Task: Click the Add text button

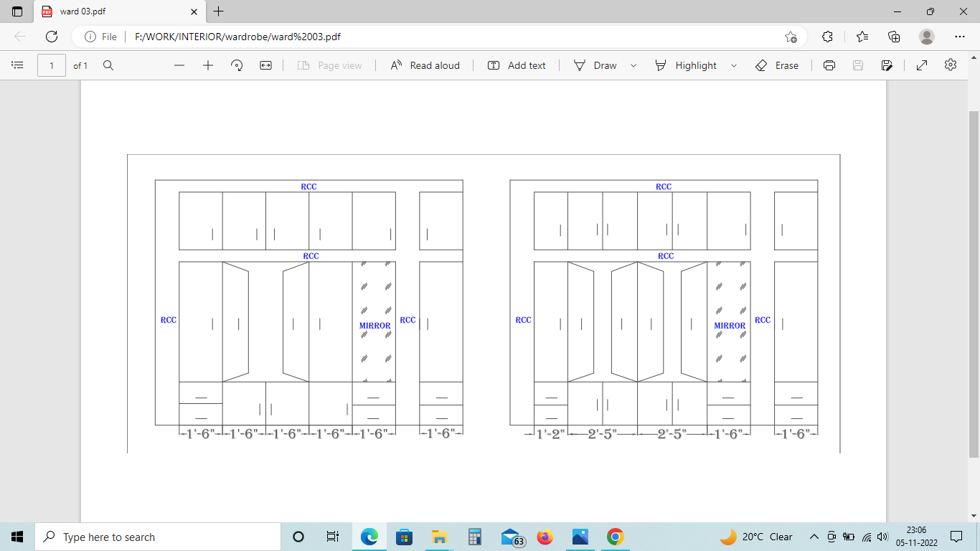Action: click(x=517, y=65)
